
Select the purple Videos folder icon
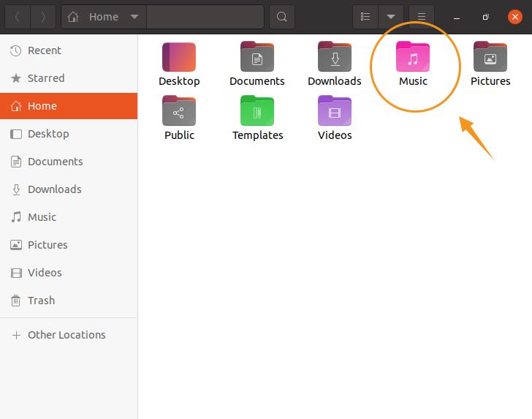click(335, 110)
